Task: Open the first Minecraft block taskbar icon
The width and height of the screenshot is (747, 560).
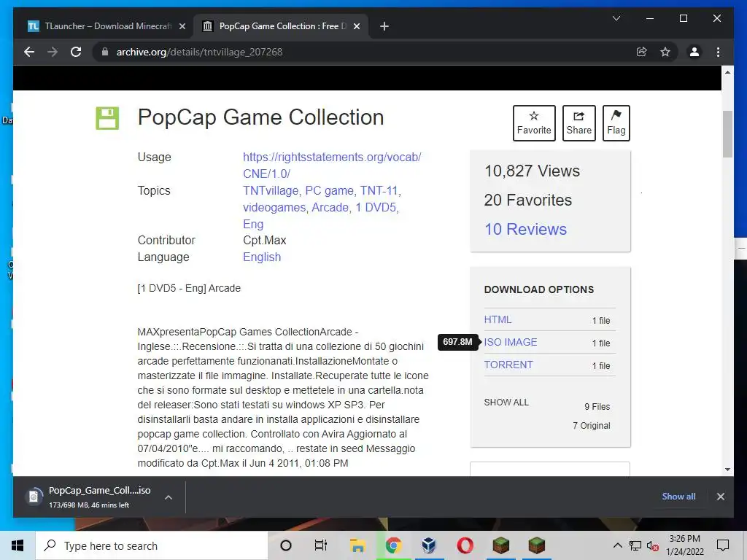Action: point(500,545)
